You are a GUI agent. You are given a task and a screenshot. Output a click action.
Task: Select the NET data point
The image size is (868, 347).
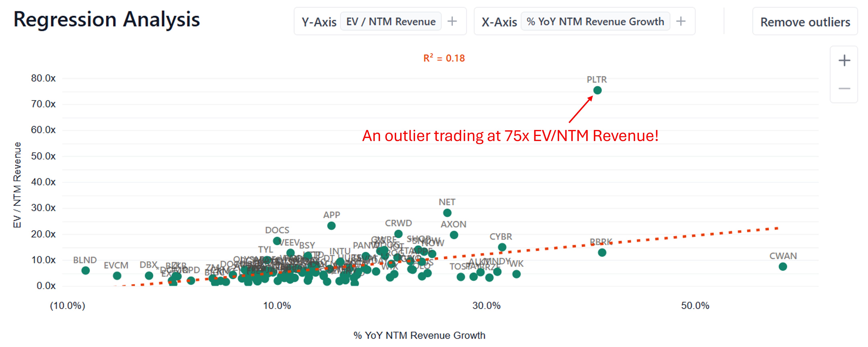(x=447, y=213)
